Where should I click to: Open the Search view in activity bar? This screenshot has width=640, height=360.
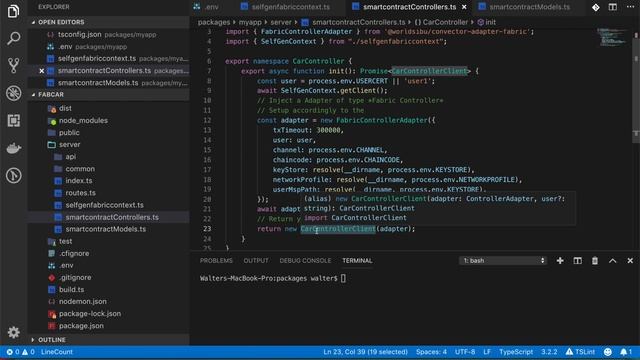(13, 39)
